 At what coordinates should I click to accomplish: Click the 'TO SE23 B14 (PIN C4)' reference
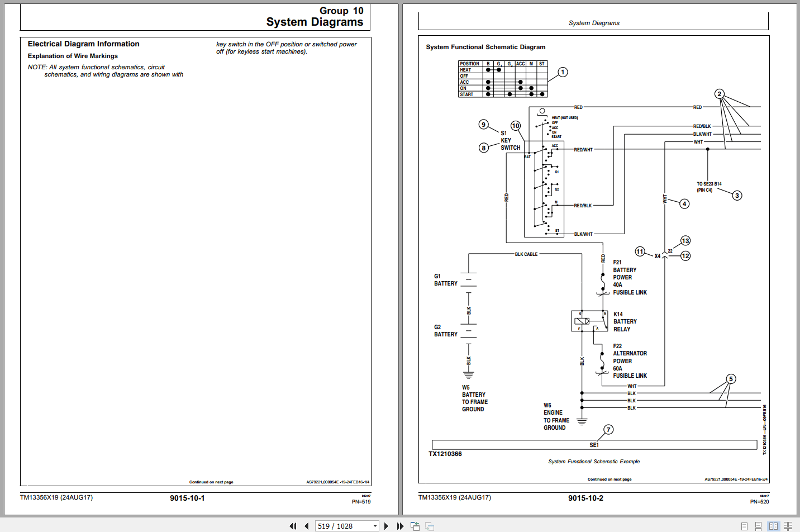(x=709, y=187)
